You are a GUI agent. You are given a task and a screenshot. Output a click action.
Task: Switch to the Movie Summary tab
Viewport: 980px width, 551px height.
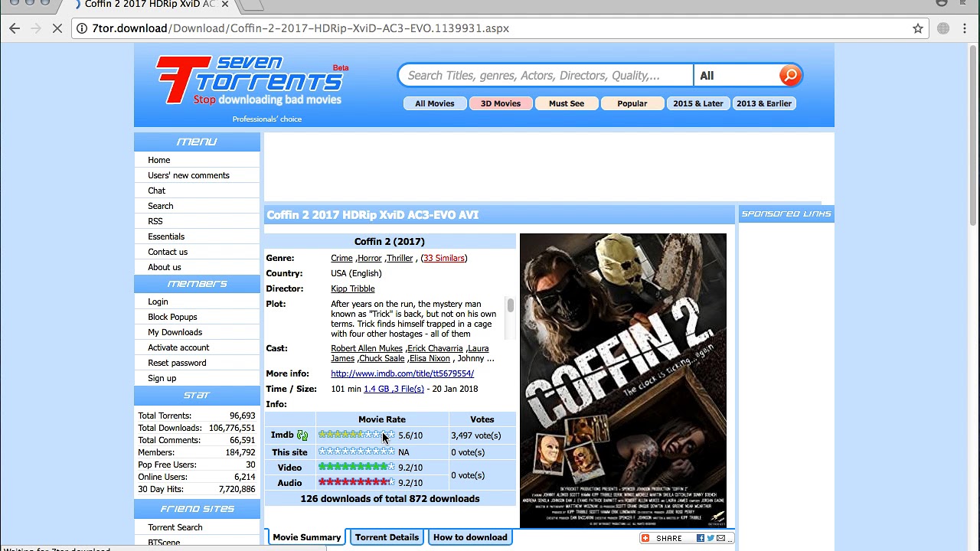pyautogui.click(x=306, y=537)
